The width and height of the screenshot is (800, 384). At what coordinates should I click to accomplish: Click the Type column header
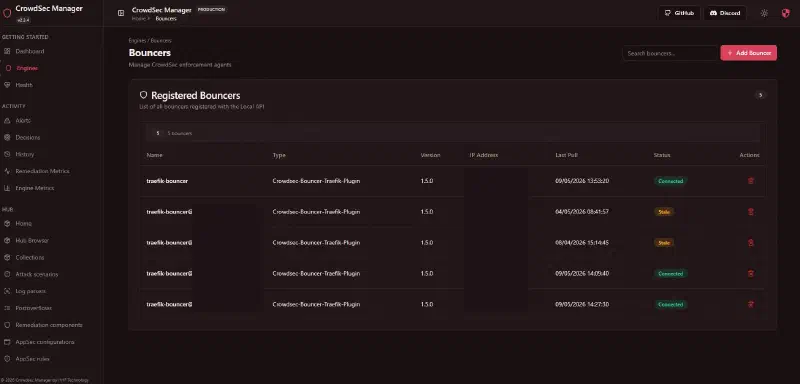(279, 155)
